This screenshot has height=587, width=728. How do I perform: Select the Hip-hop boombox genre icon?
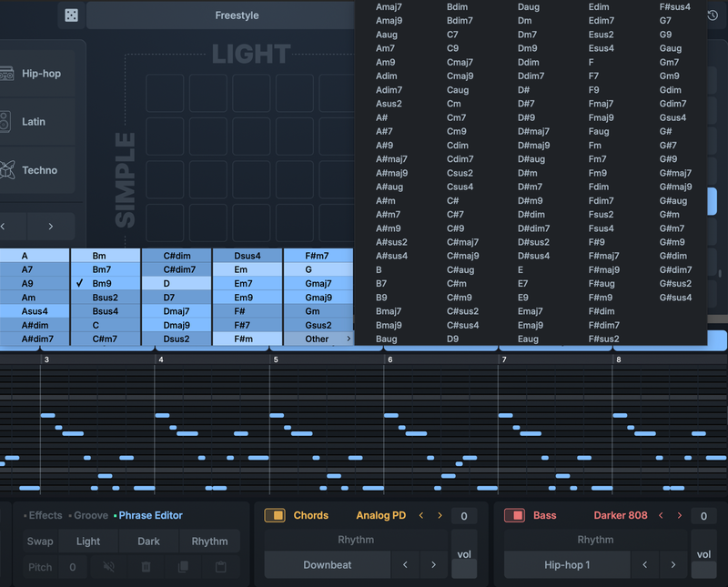point(6,74)
